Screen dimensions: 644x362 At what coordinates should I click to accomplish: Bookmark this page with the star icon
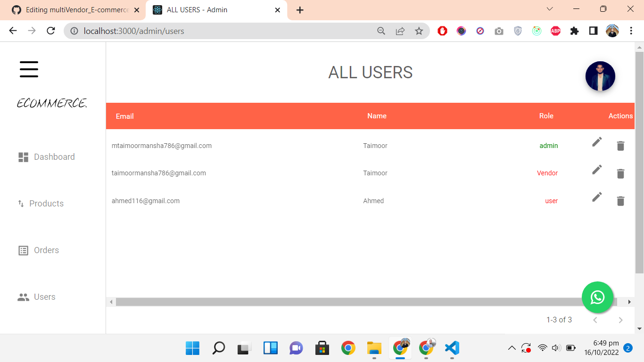[x=419, y=31]
